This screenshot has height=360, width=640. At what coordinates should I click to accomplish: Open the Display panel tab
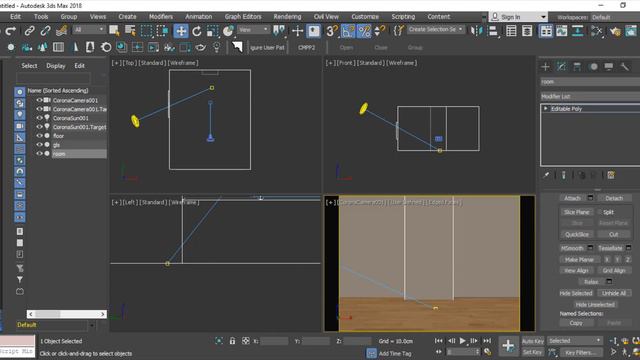coord(609,67)
